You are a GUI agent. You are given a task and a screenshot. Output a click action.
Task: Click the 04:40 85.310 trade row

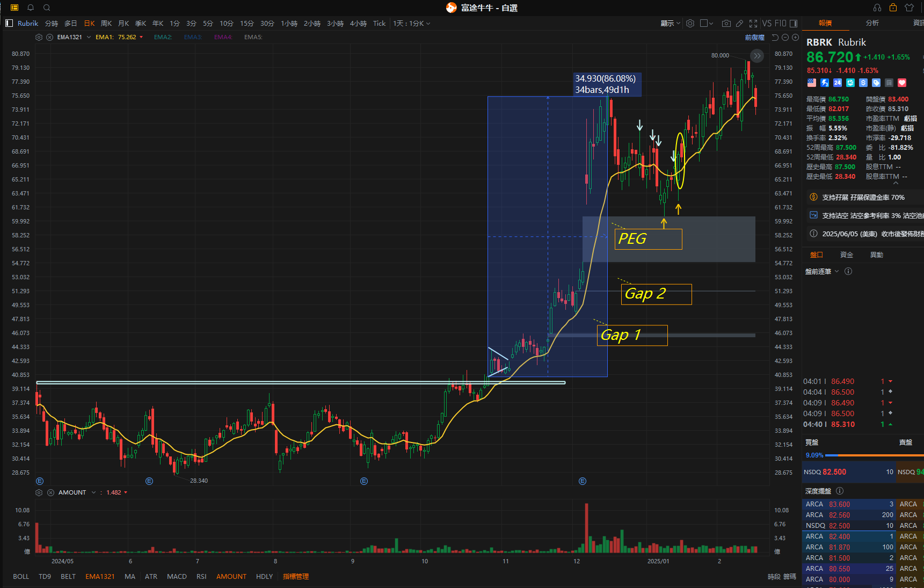848,424
